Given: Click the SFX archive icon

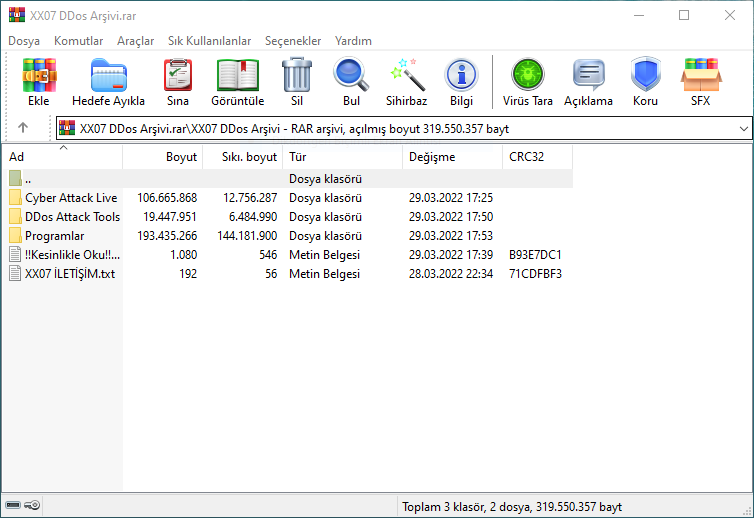Looking at the screenshot, I should point(701,75).
